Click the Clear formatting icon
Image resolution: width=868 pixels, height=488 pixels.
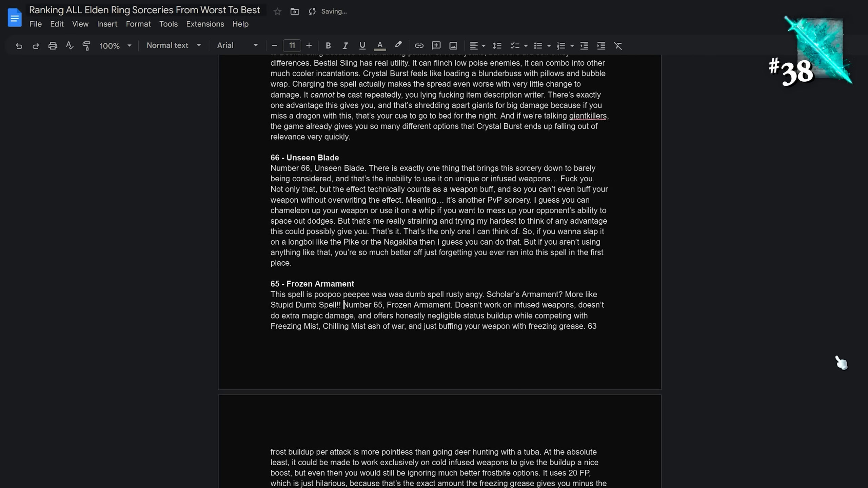click(x=618, y=46)
